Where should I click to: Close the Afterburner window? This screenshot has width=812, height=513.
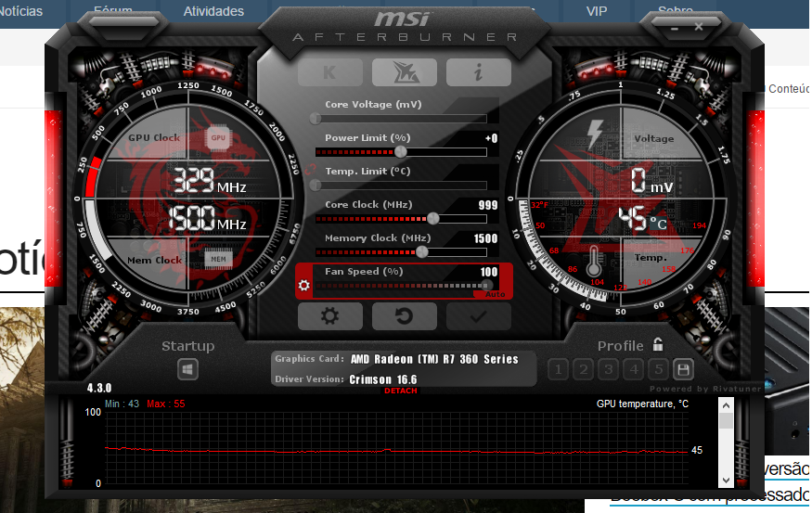point(699,26)
